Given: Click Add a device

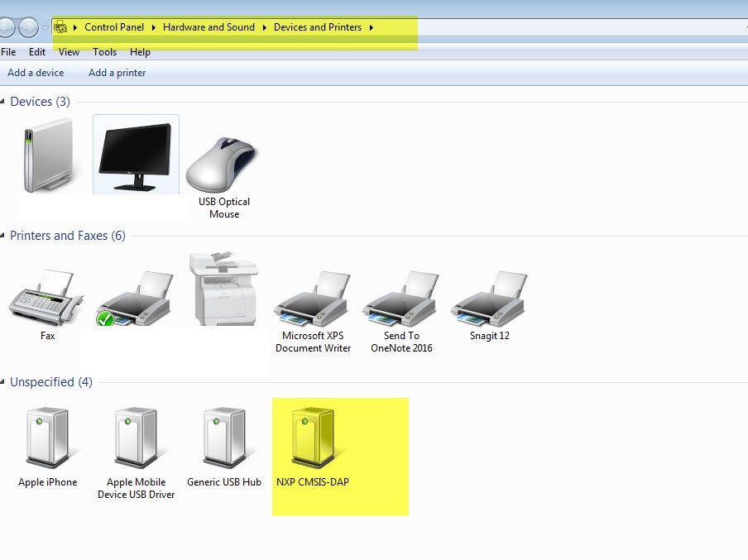Looking at the screenshot, I should click(x=36, y=73).
